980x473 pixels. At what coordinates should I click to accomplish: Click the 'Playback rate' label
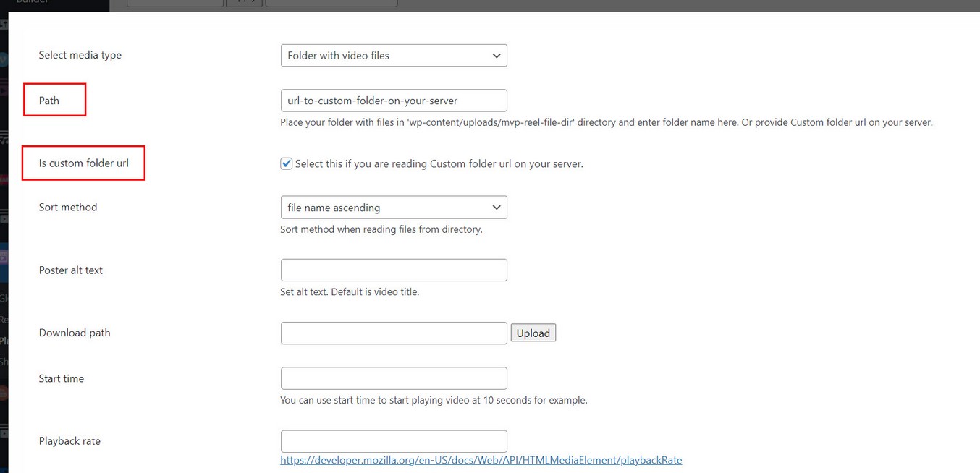tap(69, 441)
